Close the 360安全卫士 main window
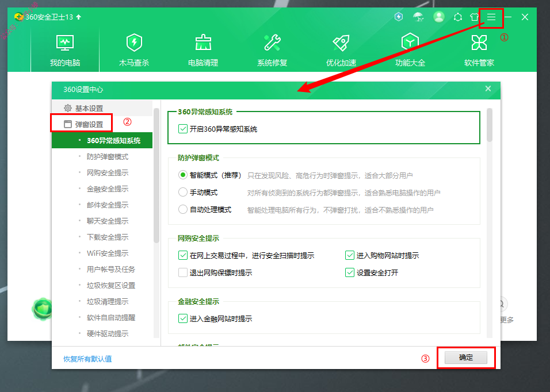 coord(525,17)
